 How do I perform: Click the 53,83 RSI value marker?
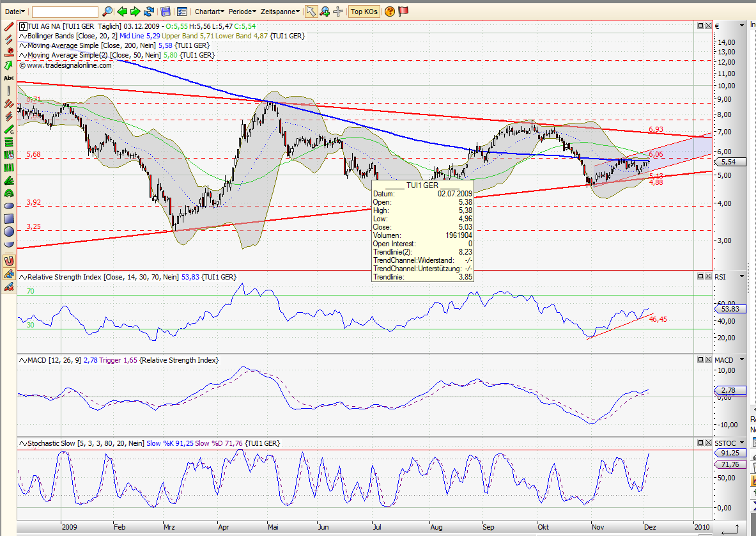(x=731, y=309)
